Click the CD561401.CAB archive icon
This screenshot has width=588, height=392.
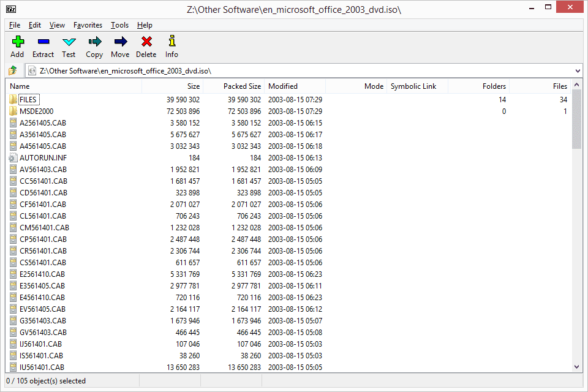pos(13,192)
